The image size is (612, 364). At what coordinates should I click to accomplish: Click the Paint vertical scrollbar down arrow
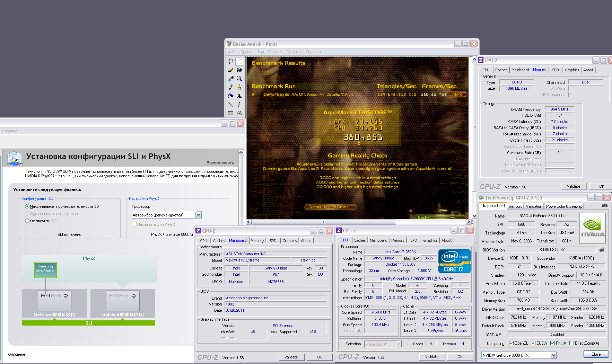pyautogui.click(x=474, y=216)
